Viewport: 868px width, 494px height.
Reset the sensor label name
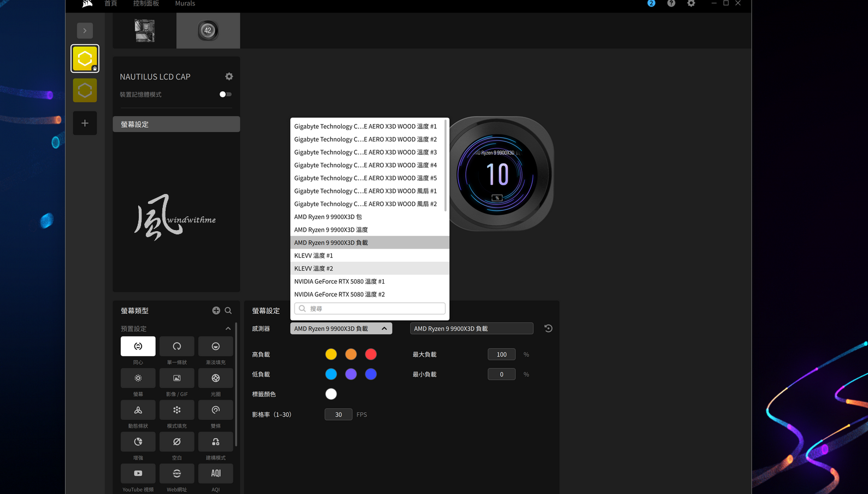(x=548, y=328)
